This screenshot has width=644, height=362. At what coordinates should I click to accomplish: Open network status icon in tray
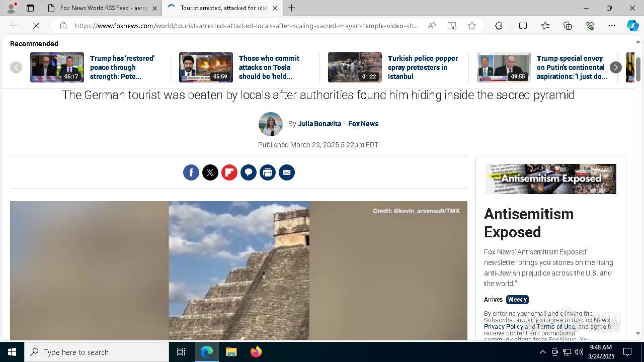(x=567, y=352)
